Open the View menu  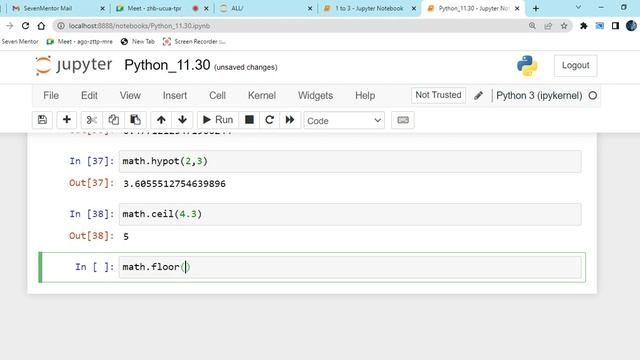(130, 96)
